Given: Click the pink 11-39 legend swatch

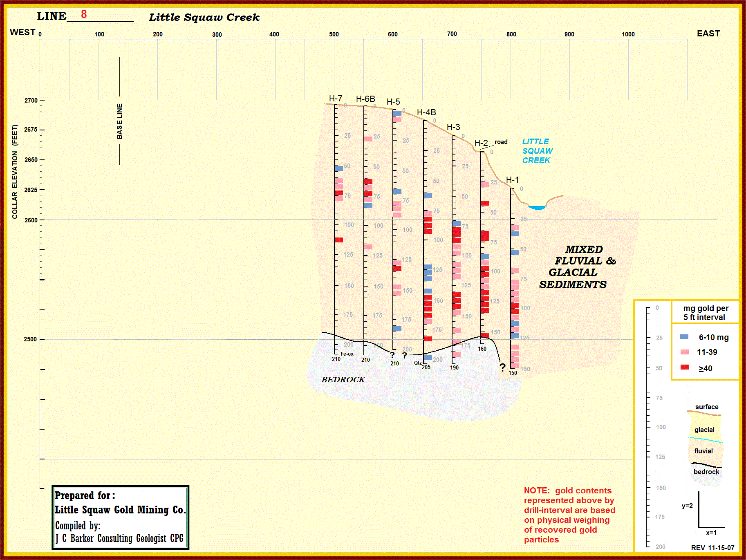Looking at the screenshot, I should coord(684,352).
